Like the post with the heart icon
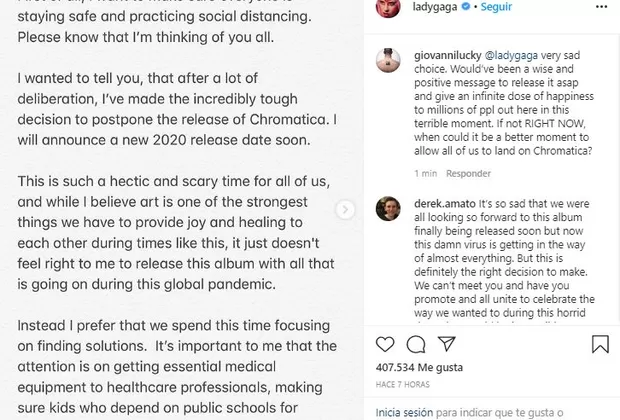 point(386,345)
